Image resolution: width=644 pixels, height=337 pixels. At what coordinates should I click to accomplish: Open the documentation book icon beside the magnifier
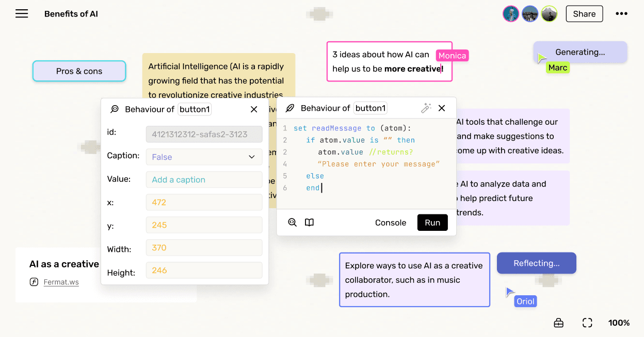click(309, 222)
